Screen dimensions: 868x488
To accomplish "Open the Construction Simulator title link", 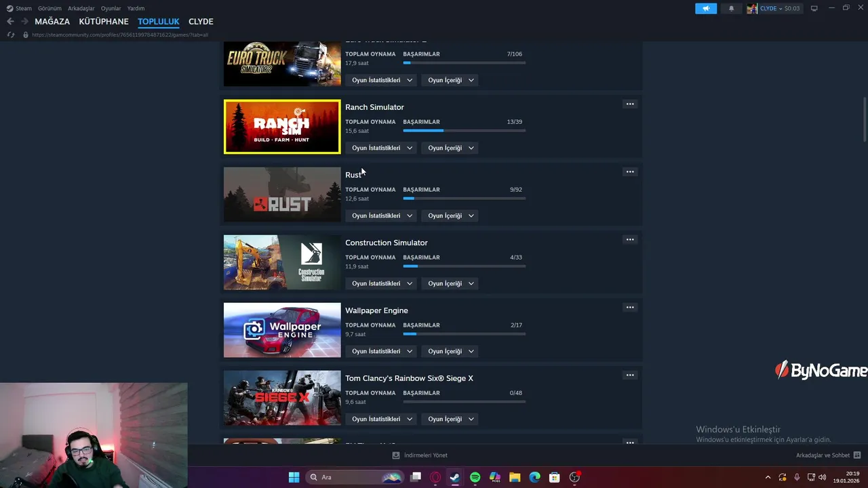I will pyautogui.click(x=387, y=243).
